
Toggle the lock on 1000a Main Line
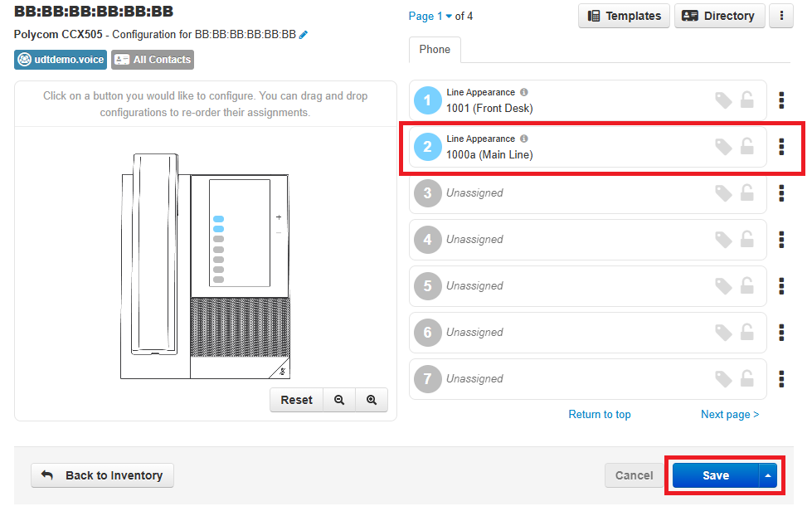(x=747, y=147)
